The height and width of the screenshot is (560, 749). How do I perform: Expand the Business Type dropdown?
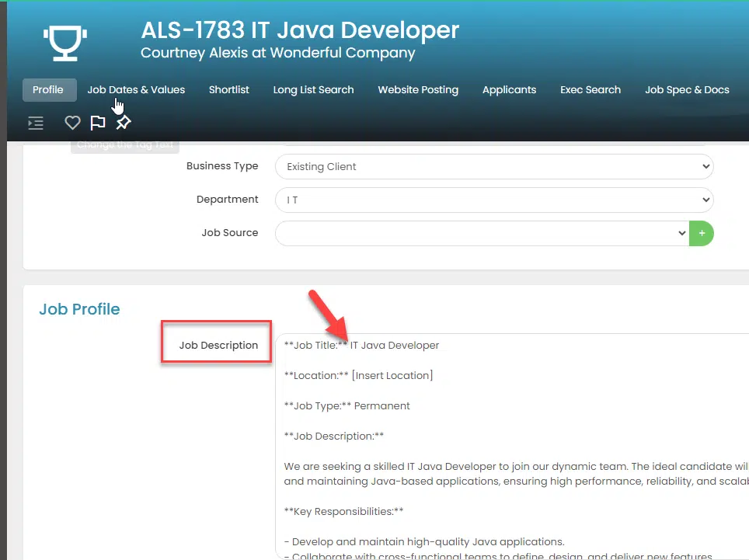493,166
